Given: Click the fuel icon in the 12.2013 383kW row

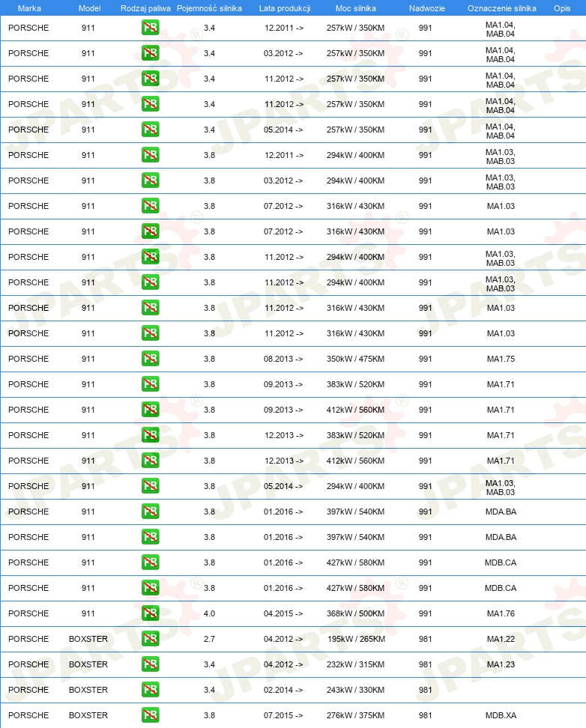Looking at the screenshot, I should click(x=150, y=435).
